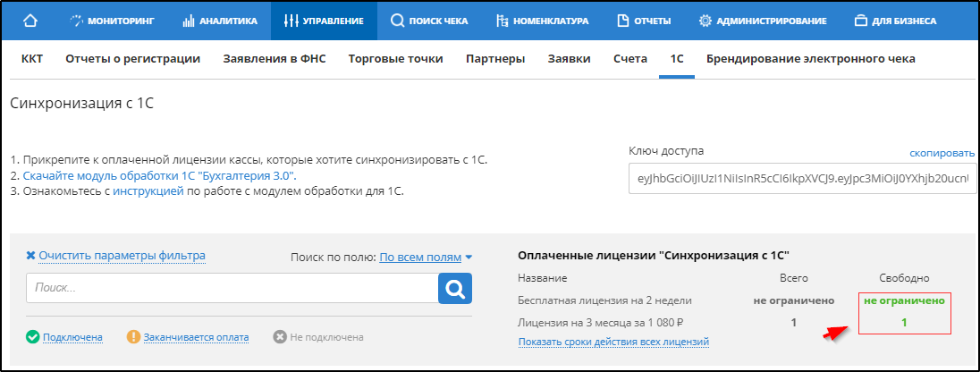980x372 pixels.
Task: Click grey Не подключена status icon
Action: pyautogui.click(x=280, y=337)
